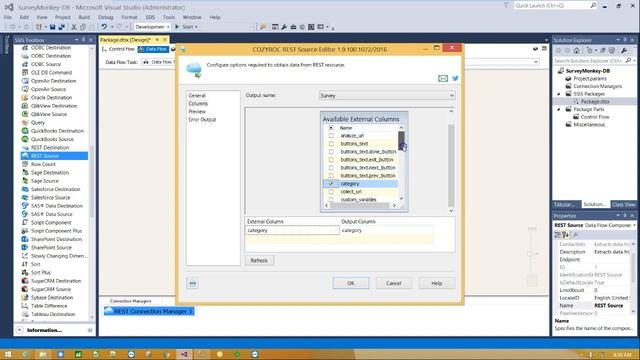Click the Twitter bird icon in the editor
This screenshot has width=640, height=360.
[x=455, y=78]
